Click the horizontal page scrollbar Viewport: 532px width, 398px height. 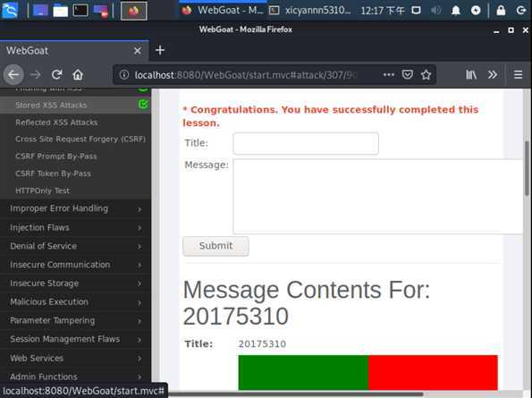pos(296,394)
